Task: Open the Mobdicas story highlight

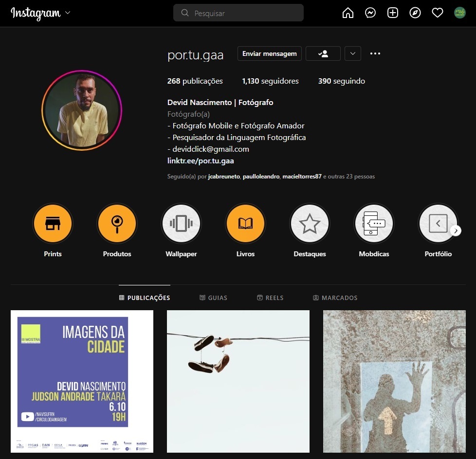Action: click(x=374, y=224)
